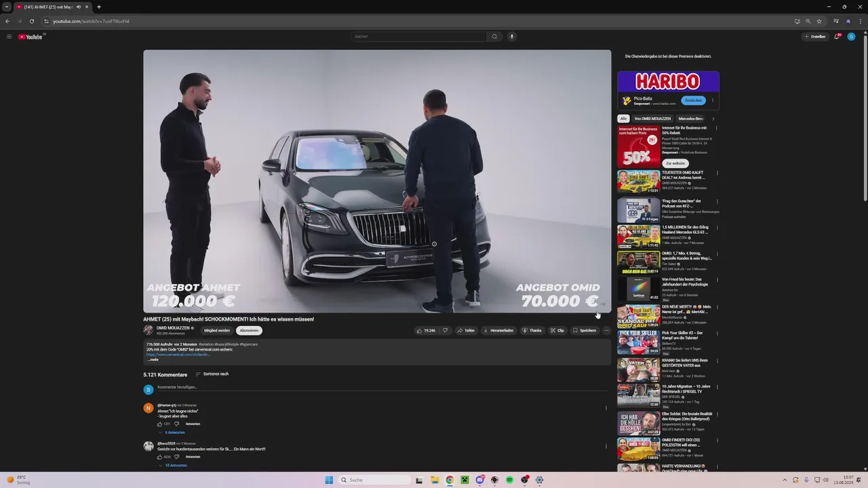Click the Thanks button

pyautogui.click(x=532, y=331)
